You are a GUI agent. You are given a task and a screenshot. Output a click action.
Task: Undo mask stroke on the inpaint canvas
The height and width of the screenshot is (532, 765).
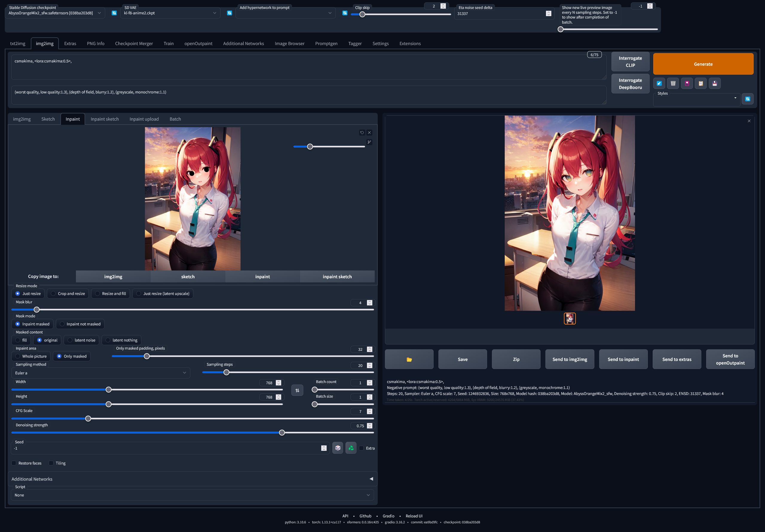pyautogui.click(x=362, y=133)
